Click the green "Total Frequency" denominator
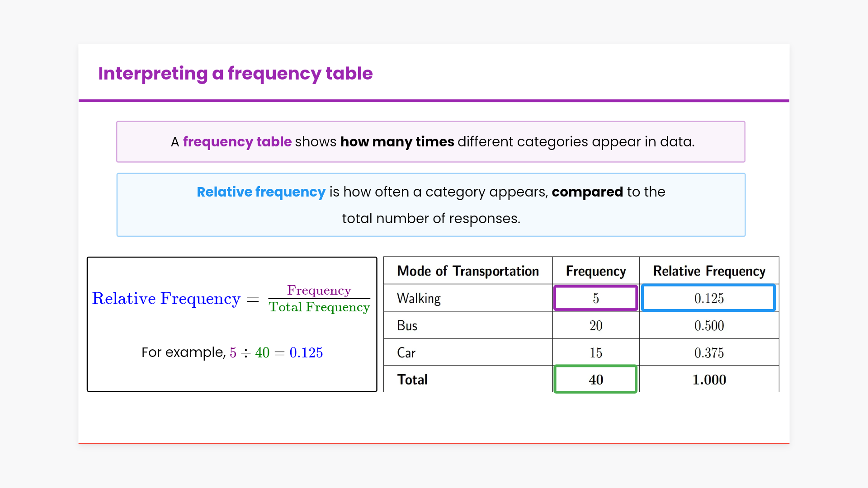 (x=319, y=307)
